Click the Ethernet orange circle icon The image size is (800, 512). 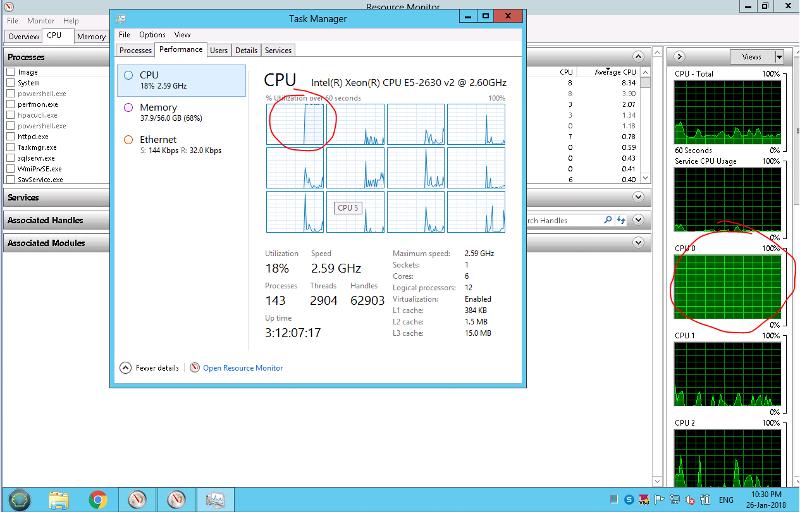point(129,140)
